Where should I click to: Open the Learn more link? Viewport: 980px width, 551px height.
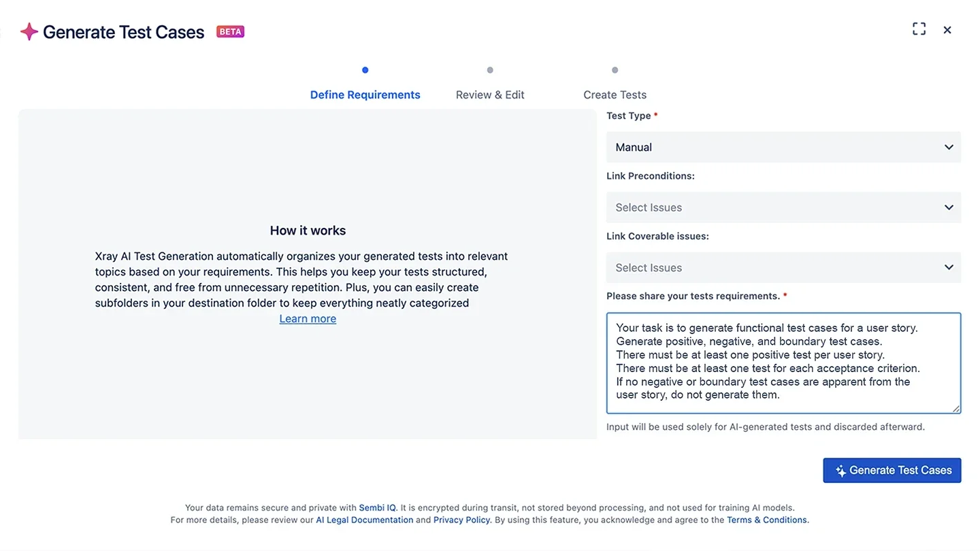308,318
